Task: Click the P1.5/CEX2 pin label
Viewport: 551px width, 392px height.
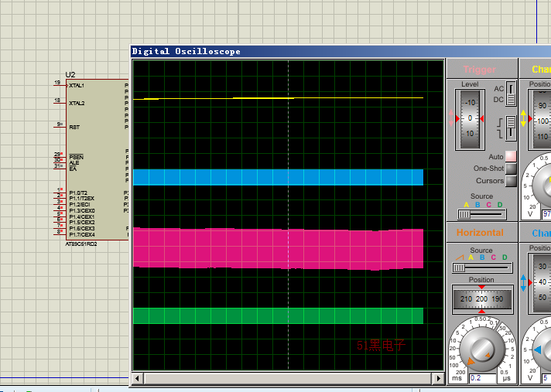Action: (81, 223)
